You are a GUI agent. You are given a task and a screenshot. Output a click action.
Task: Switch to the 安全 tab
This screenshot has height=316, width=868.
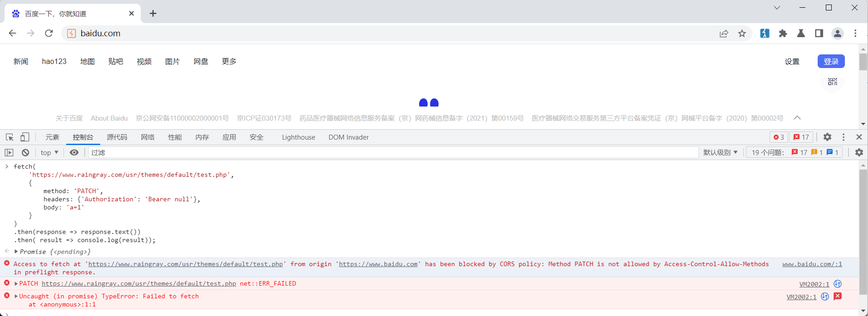257,137
